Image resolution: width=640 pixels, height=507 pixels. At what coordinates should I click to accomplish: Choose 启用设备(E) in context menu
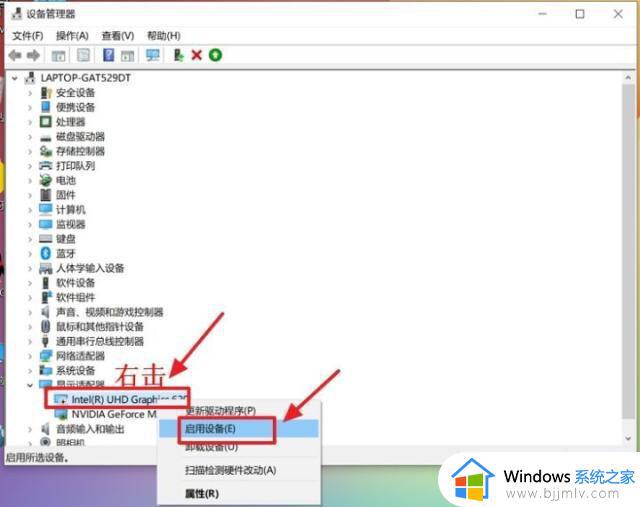pyautogui.click(x=238, y=429)
